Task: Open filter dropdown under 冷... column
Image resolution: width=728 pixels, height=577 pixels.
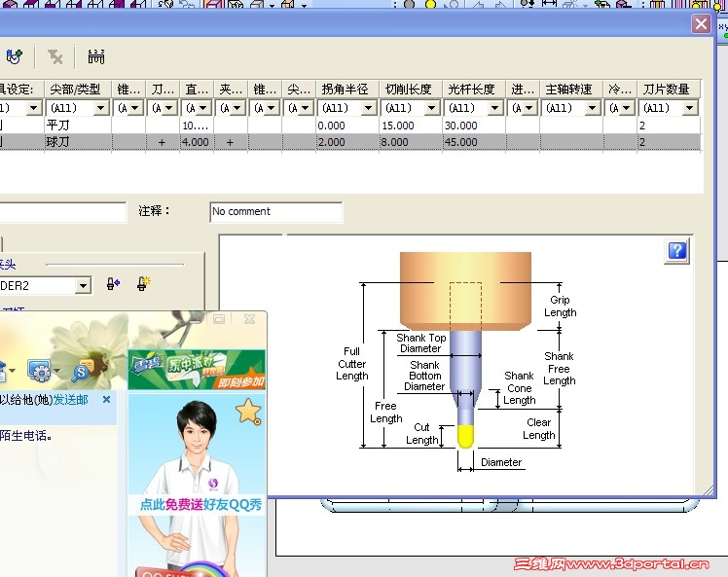Action: pos(627,108)
